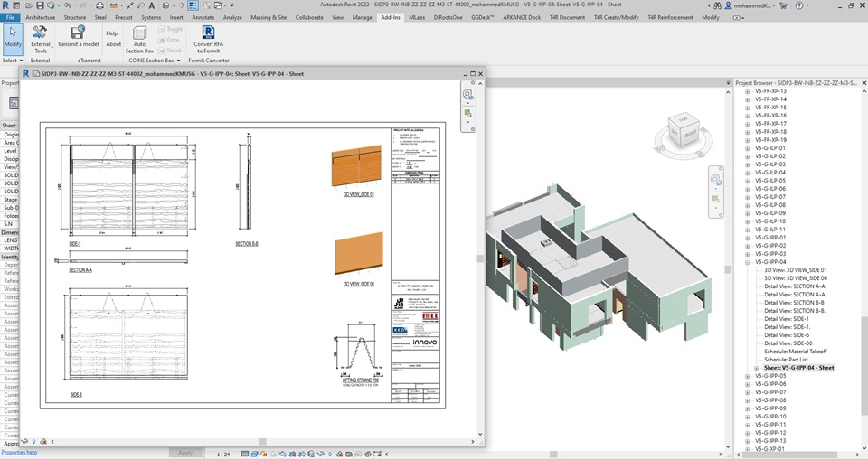Open Detail View: SECTION B-B
Viewport: 868px width, 460px height.
[796, 303]
